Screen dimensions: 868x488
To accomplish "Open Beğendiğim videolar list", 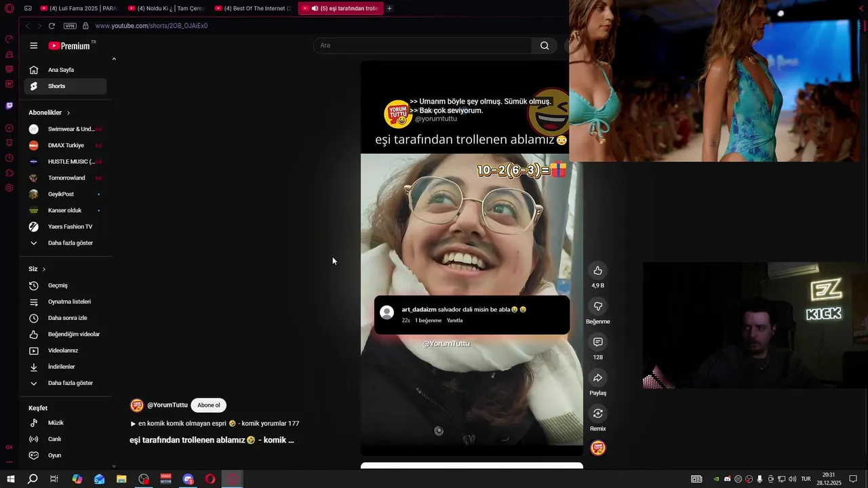I will click(65, 334).
